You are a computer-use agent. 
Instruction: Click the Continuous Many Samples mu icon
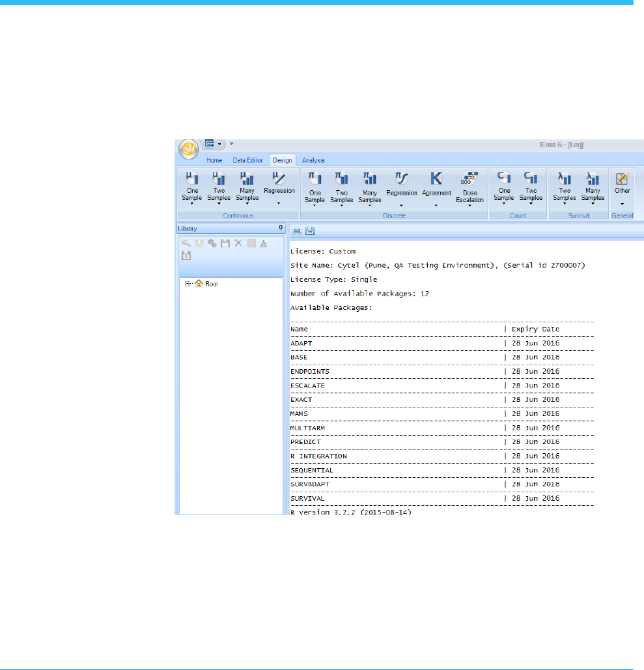[x=247, y=178]
